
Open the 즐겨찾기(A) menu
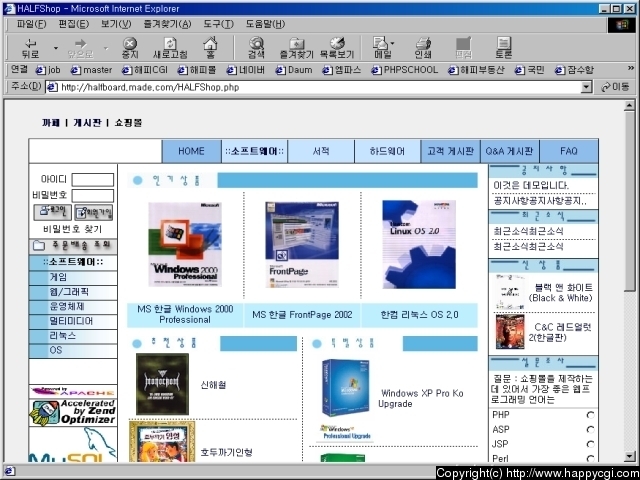[167, 24]
